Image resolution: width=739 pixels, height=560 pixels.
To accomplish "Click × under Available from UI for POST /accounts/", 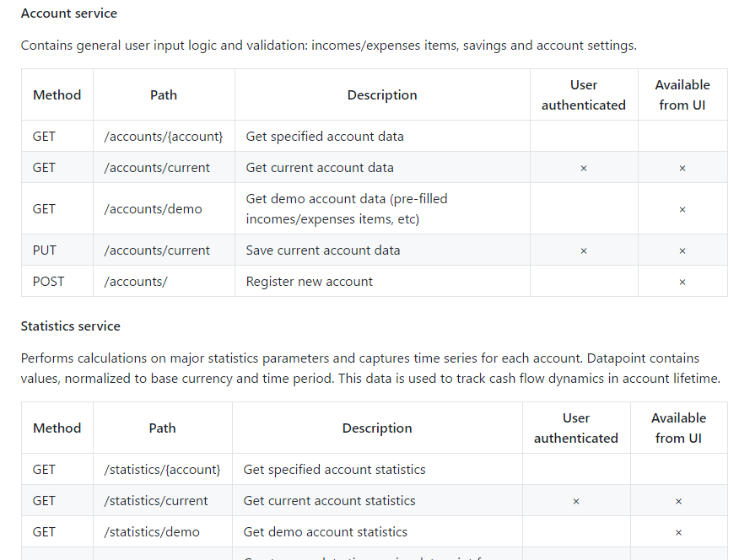I will [x=682, y=283].
